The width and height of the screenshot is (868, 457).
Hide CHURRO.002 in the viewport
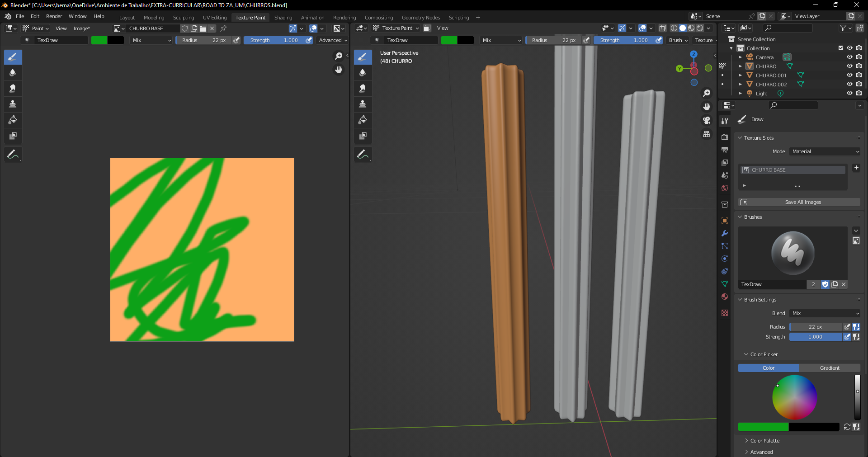click(x=849, y=84)
